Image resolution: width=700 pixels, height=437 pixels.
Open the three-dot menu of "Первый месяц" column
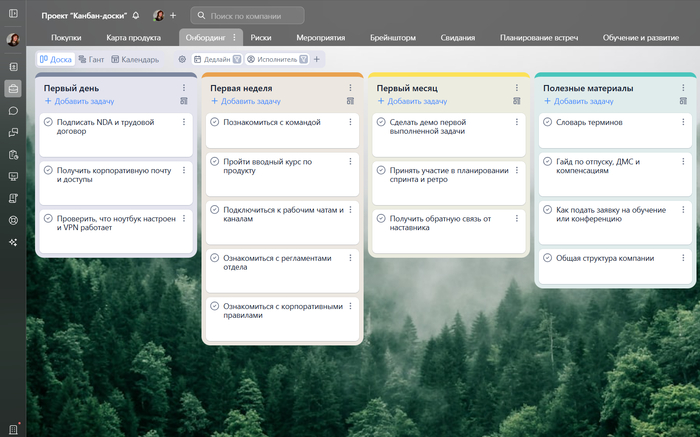pos(517,88)
